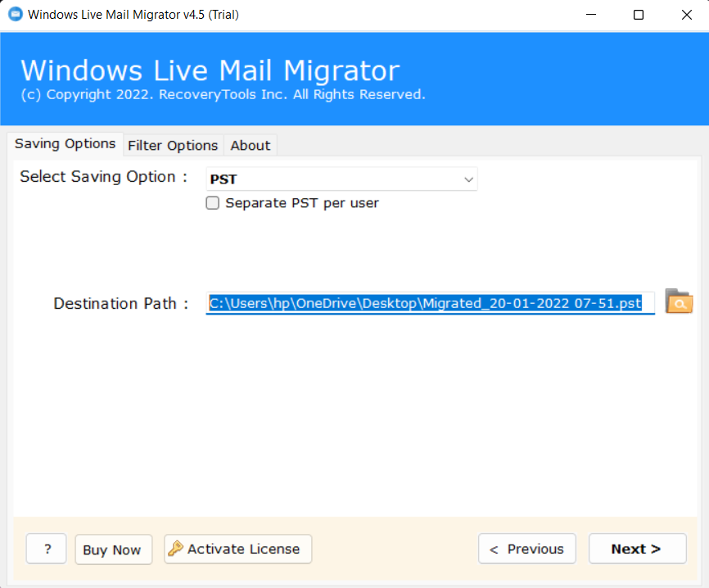Click the browse folder icon for destination
Viewport: 709px width, 588px height.
[x=679, y=301]
